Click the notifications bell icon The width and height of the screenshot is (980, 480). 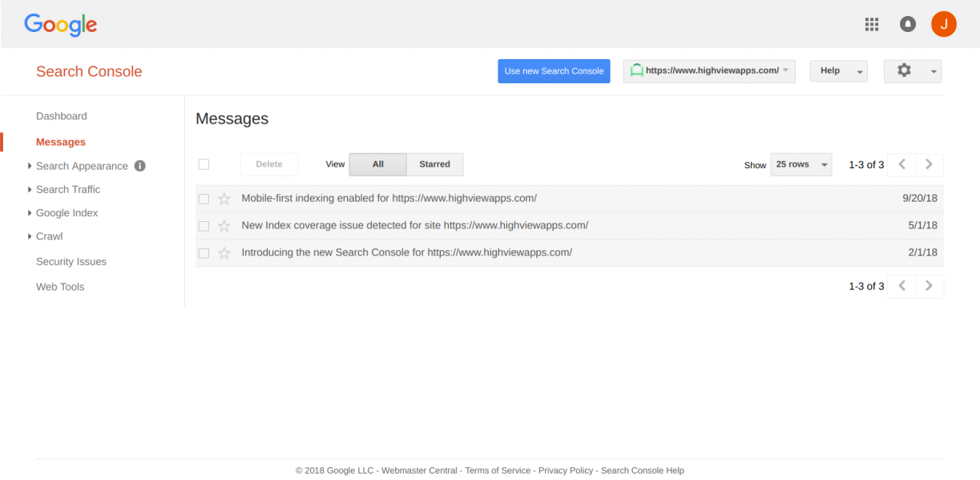[x=908, y=24]
